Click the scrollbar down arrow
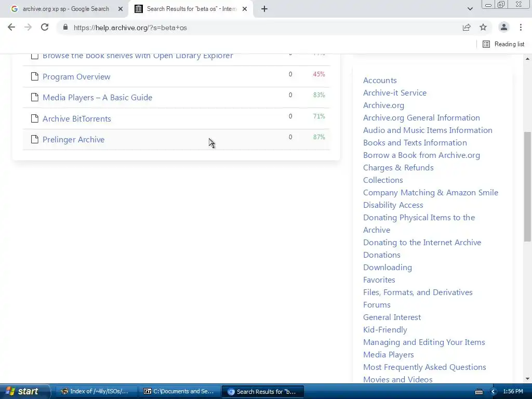This screenshot has width=532, height=399. point(527,379)
